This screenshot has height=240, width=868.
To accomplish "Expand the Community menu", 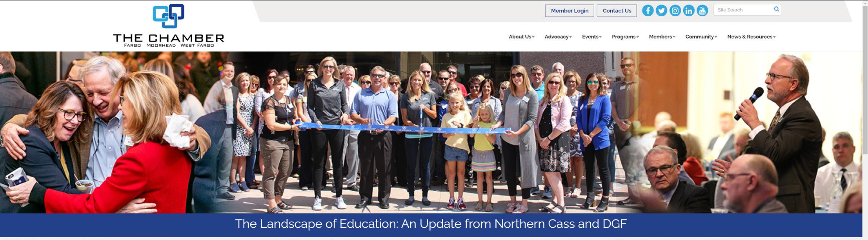I will [701, 37].
